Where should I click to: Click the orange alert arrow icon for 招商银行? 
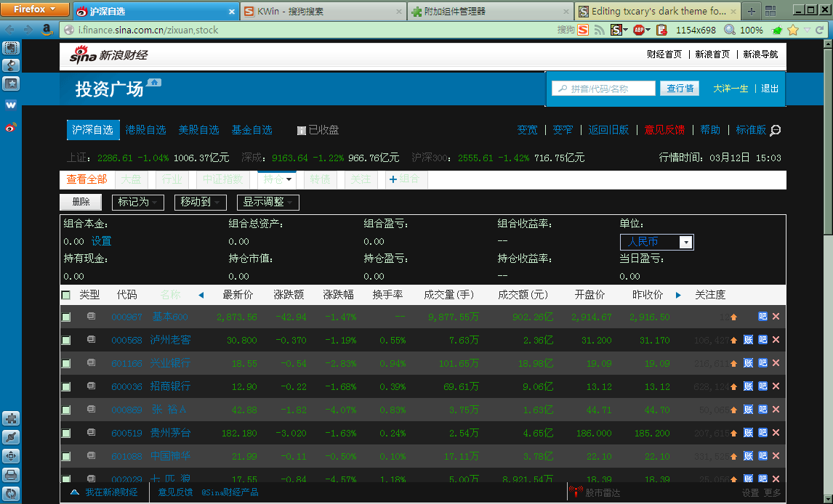tap(735, 386)
